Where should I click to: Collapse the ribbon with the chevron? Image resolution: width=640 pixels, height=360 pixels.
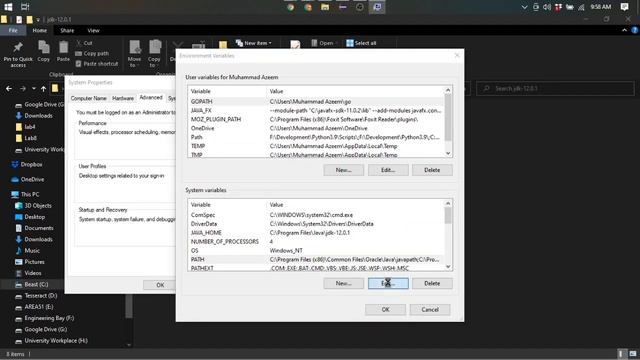click(x=624, y=30)
